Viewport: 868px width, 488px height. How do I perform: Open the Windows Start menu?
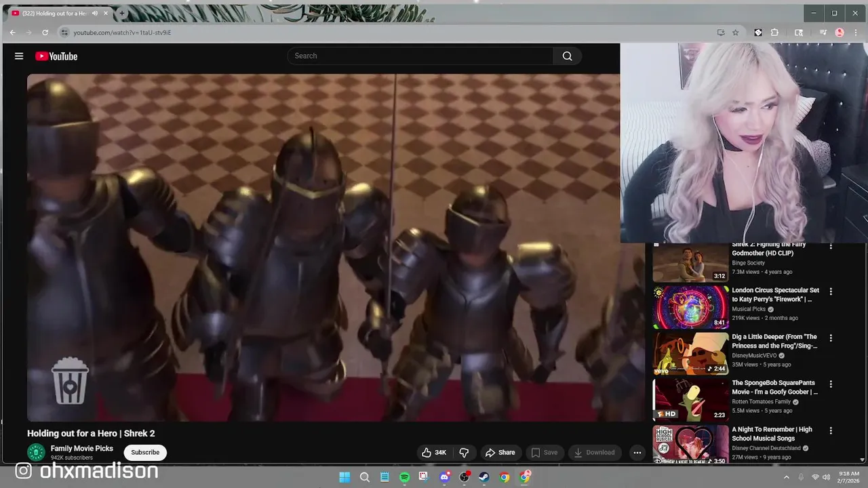pyautogui.click(x=344, y=477)
